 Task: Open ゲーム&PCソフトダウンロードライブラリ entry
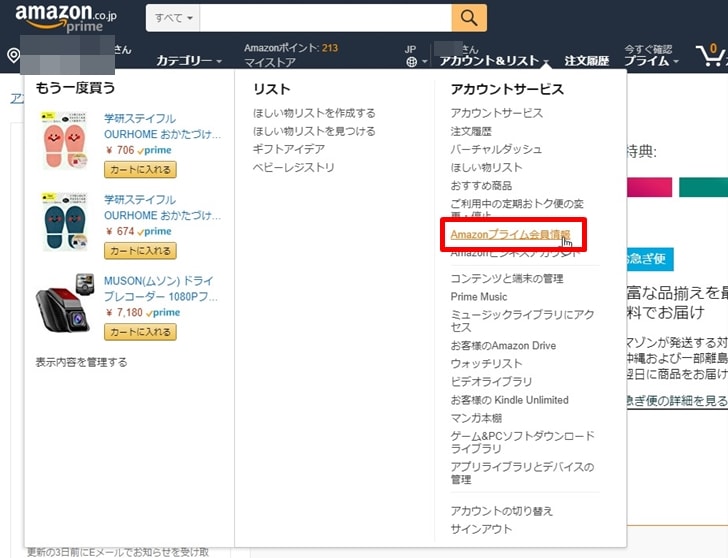pos(522,442)
